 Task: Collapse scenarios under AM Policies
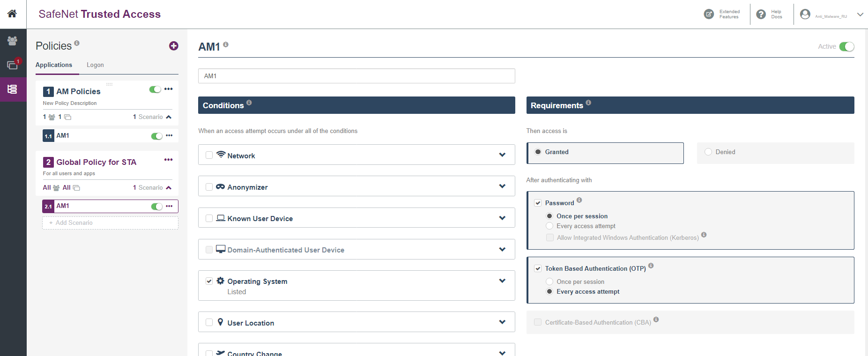coord(169,117)
